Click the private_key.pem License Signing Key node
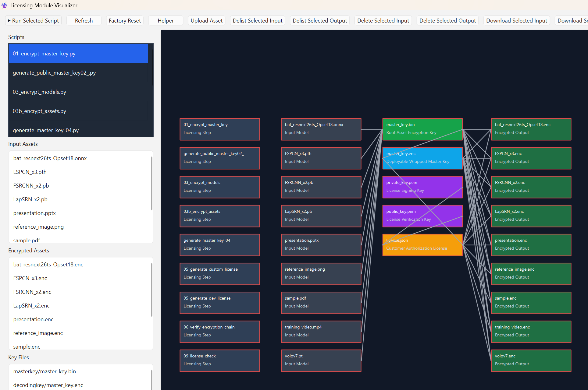 (422, 187)
